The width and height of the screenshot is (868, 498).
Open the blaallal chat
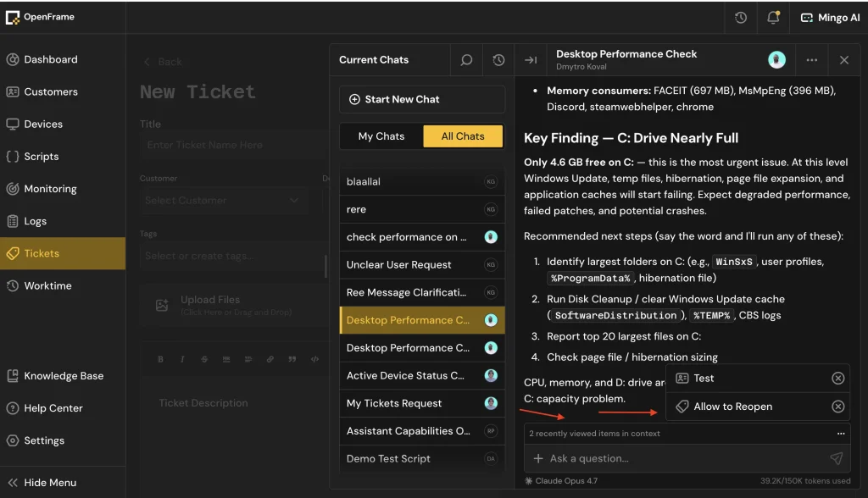(x=422, y=181)
